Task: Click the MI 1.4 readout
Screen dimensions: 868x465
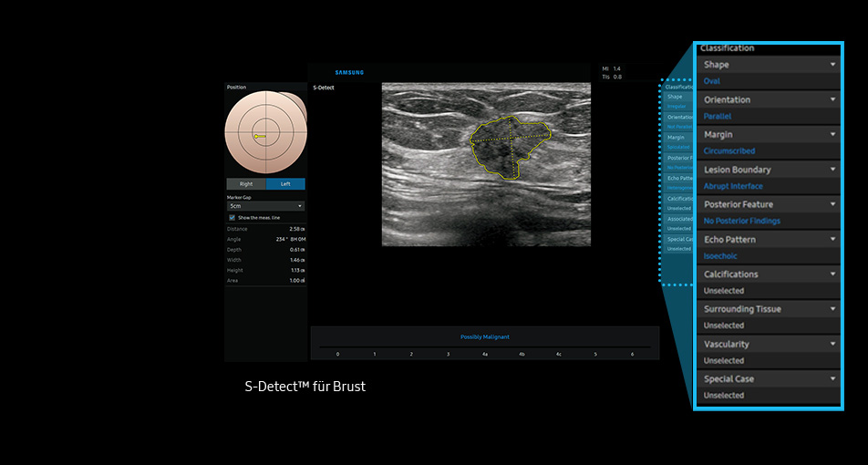Action: click(612, 68)
